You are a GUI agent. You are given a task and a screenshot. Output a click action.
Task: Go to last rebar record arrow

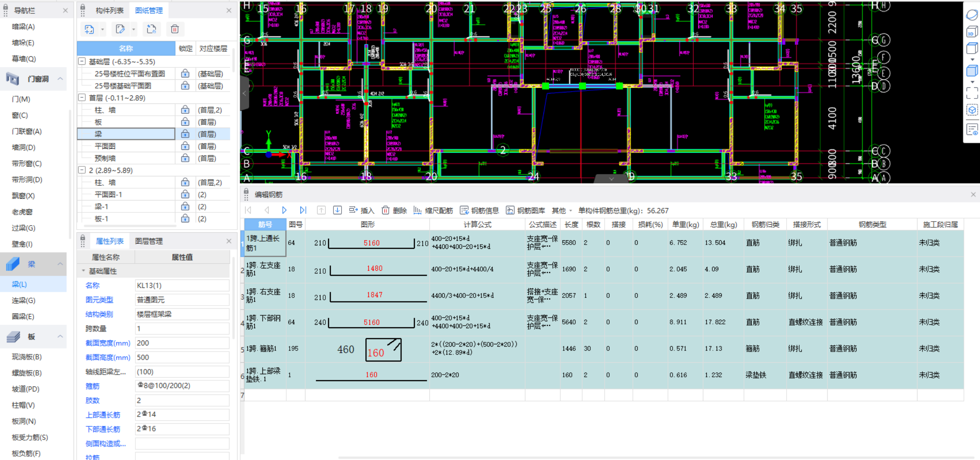(303, 210)
